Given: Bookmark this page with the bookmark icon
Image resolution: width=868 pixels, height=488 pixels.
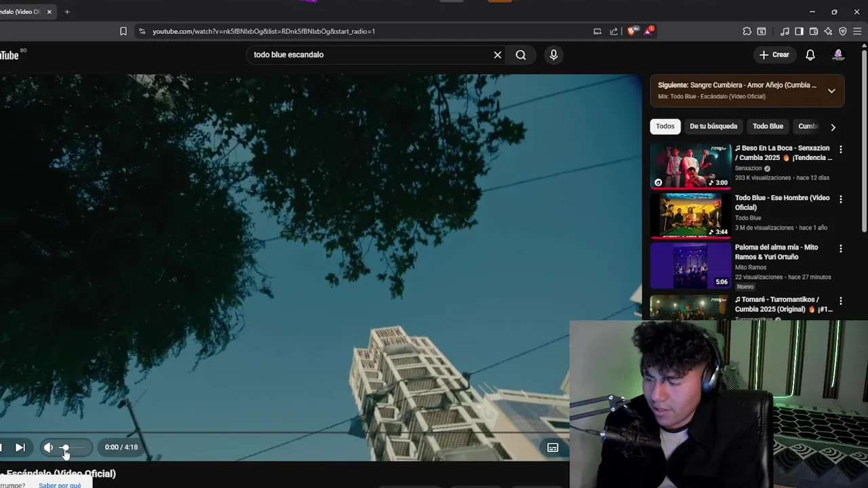Looking at the screenshot, I should click(x=123, y=31).
